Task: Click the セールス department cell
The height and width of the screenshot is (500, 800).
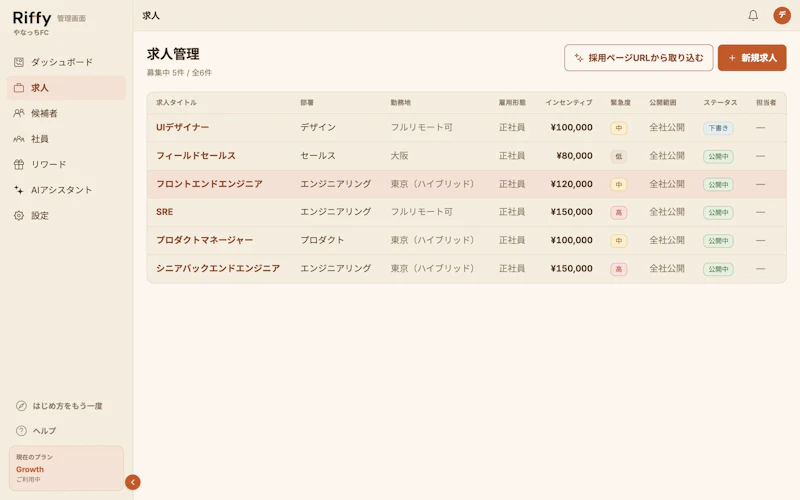Action: pyautogui.click(x=318, y=156)
